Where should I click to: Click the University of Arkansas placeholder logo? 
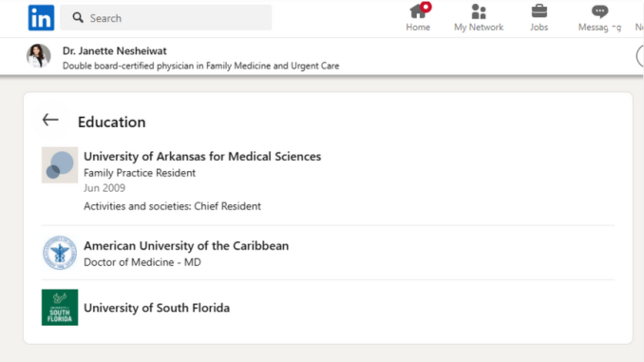(60, 165)
